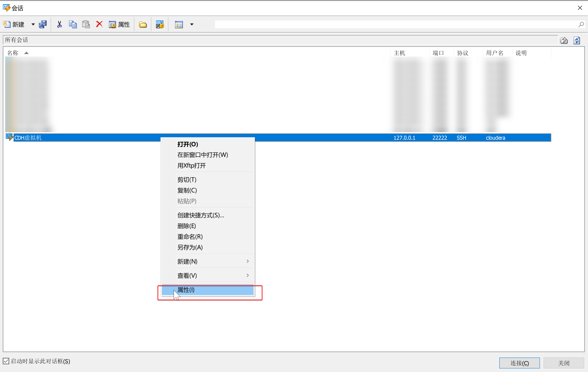Click the copy icon in toolbar
The width and height of the screenshot is (588, 372).
pyautogui.click(x=72, y=24)
